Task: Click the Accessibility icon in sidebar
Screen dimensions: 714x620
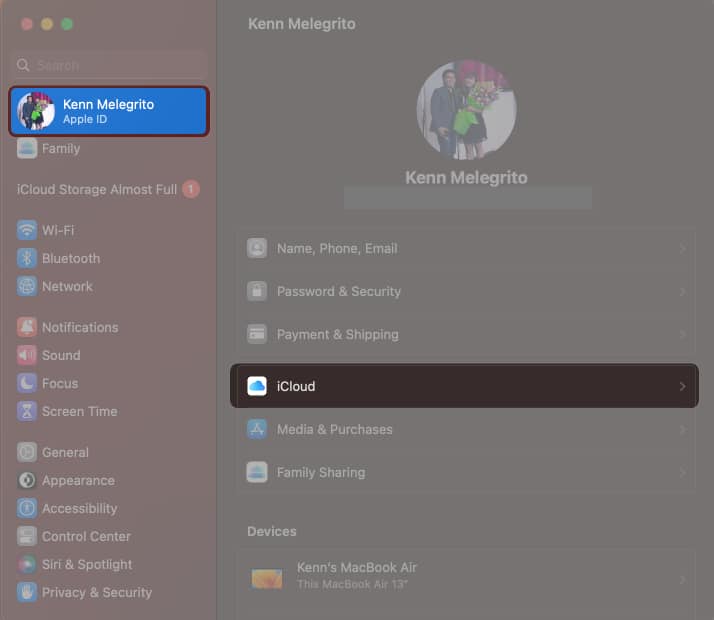Action: (27, 508)
